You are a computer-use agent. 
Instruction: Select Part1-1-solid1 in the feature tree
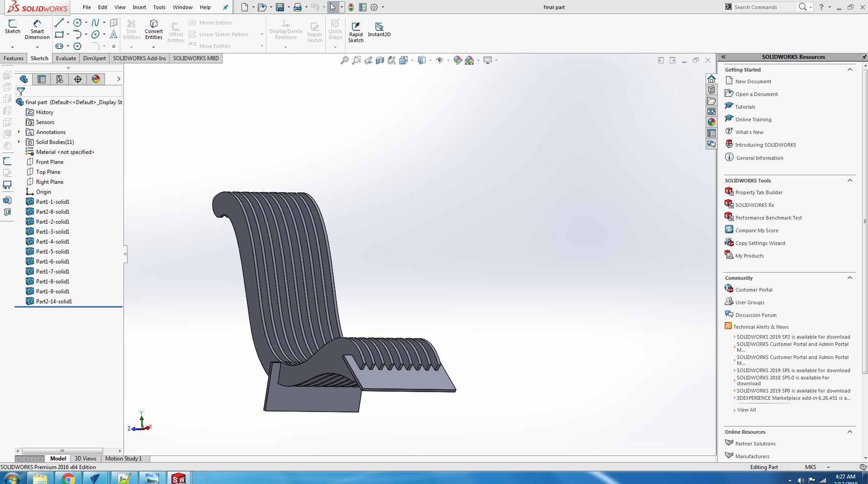tap(52, 202)
